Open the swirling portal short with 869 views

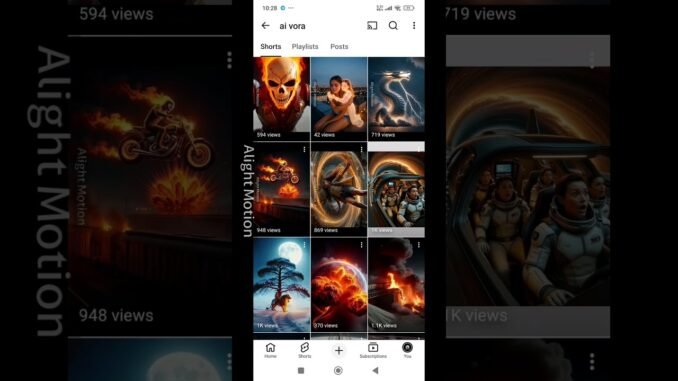tap(339, 189)
